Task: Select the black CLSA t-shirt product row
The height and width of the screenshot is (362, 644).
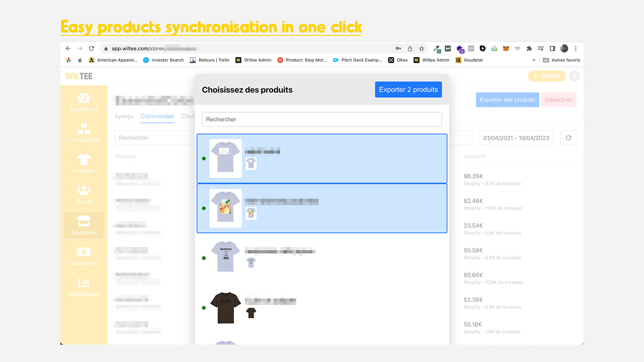Action: point(322,308)
